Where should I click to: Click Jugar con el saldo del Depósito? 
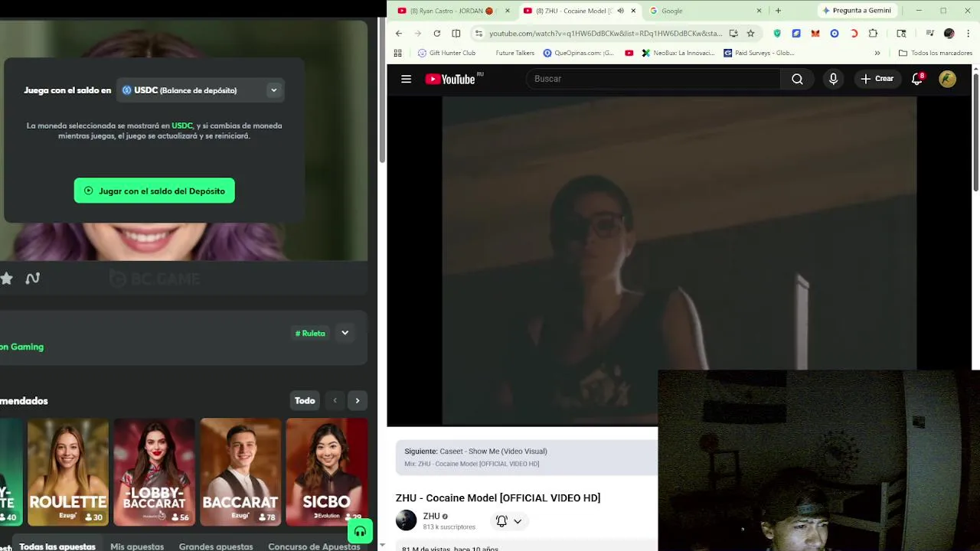[x=155, y=191]
